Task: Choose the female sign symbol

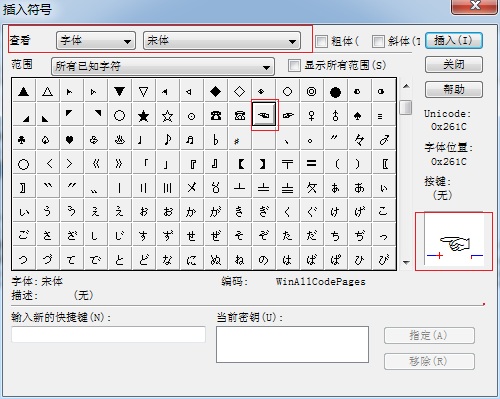Action: click(311, 115)
